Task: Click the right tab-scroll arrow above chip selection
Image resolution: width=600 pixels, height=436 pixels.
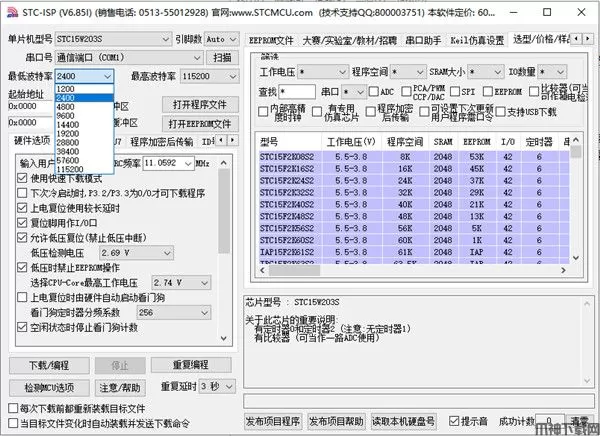Action: pyautogui.click(x=588, y=39)
